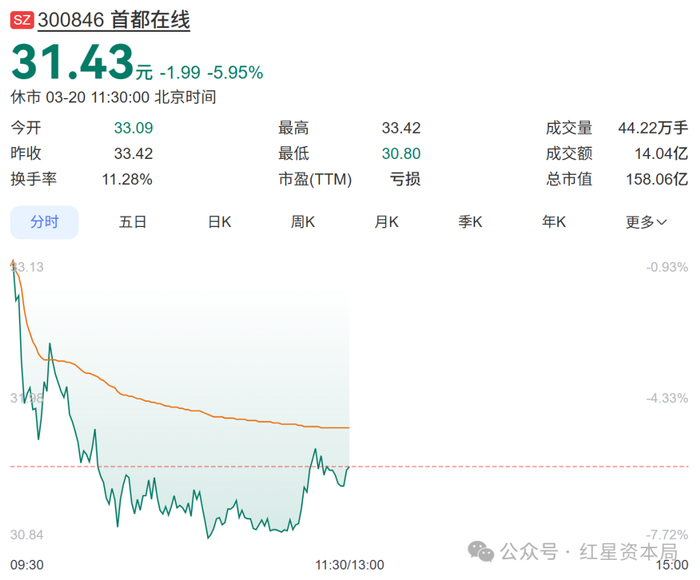700x580 pixels.
Task: Open the 月K monthly chart tab
Action: click(x=387, y=222)
